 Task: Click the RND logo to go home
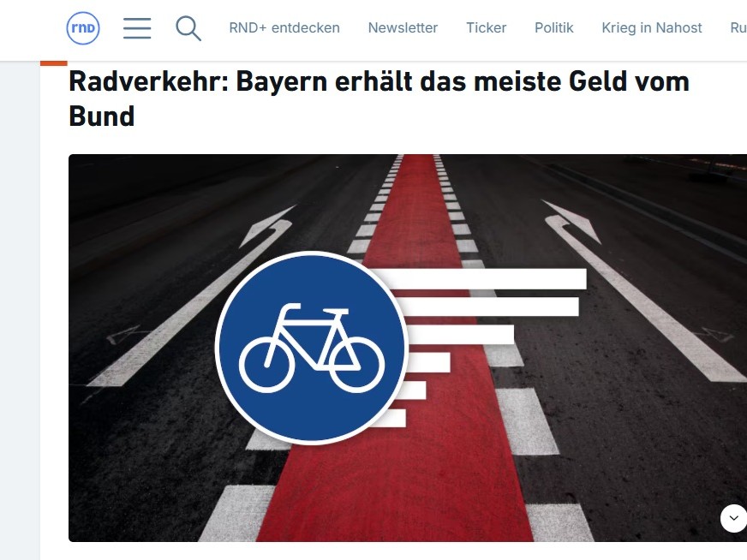point(83,28)
